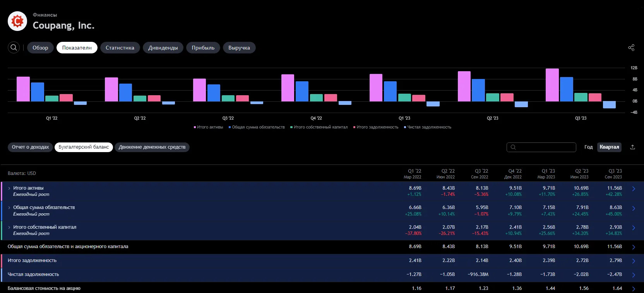
Task: Click the +45.00% liabilities growth value
Action: pos(614,214)
